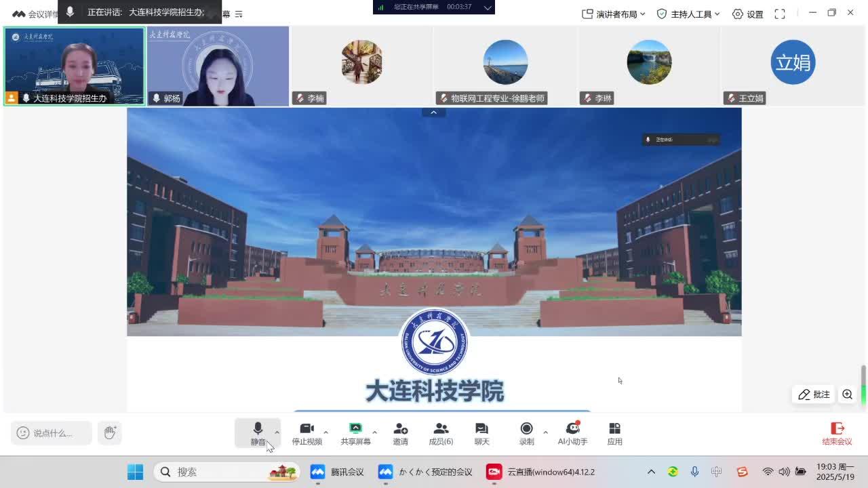Click the green tray icon next to chevron
Image resolution: width=868 pixels, height=488 pixels.
tap(673, 472)
